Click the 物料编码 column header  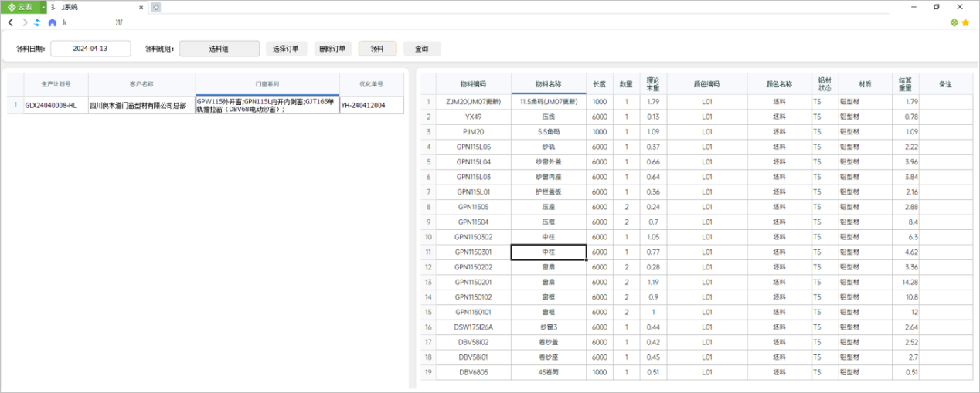(473, 83)
